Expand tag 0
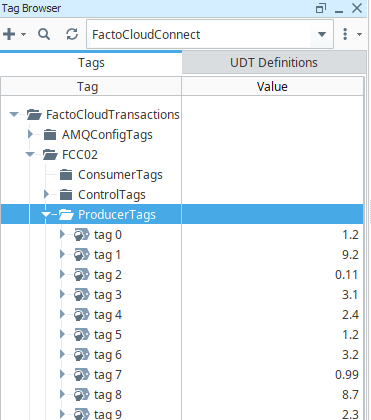This screenshot has width=371, height=420. (62, 234)
